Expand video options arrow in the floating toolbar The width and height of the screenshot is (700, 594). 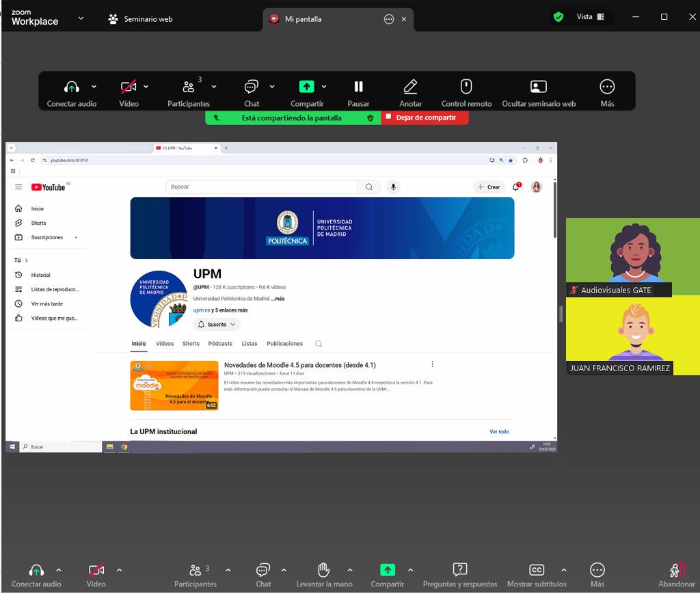point(146,87)
